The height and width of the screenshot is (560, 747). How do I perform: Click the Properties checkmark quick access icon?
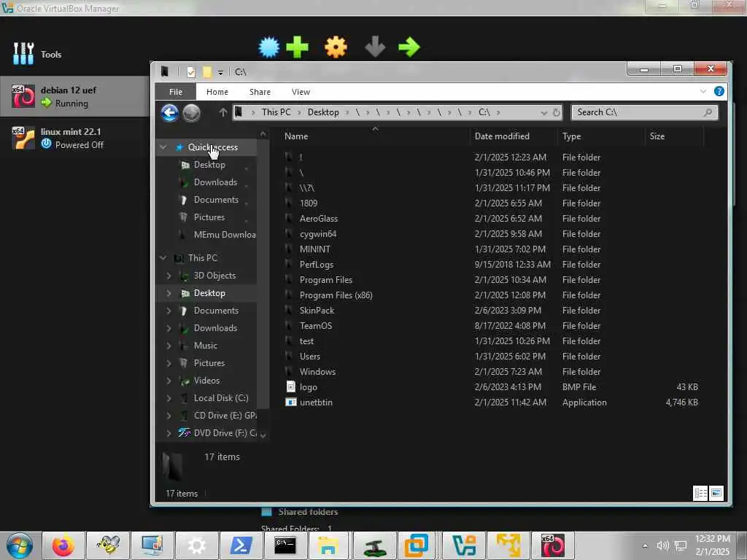click(191, 72)
